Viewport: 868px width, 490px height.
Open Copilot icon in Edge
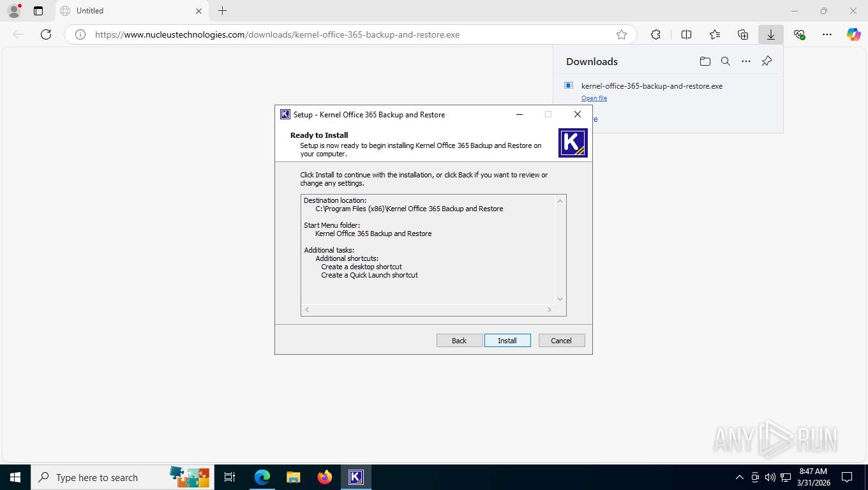[x=853, y=34]
